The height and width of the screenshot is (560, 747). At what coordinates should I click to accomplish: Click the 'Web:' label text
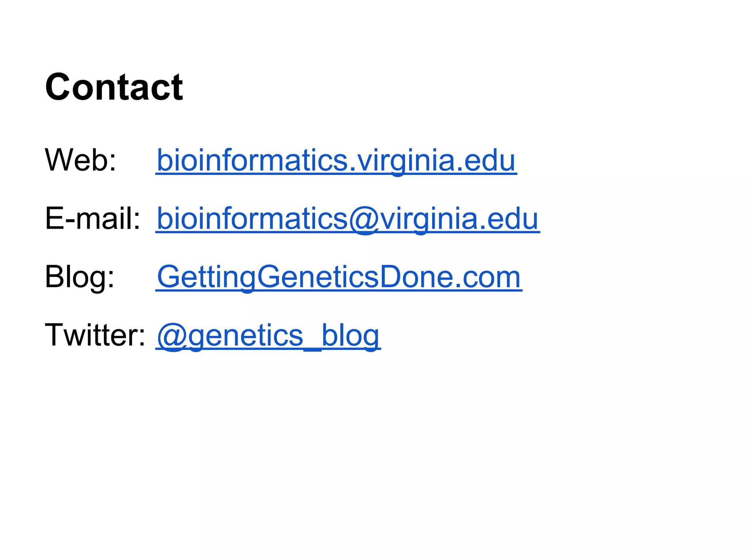pos(80,160)
